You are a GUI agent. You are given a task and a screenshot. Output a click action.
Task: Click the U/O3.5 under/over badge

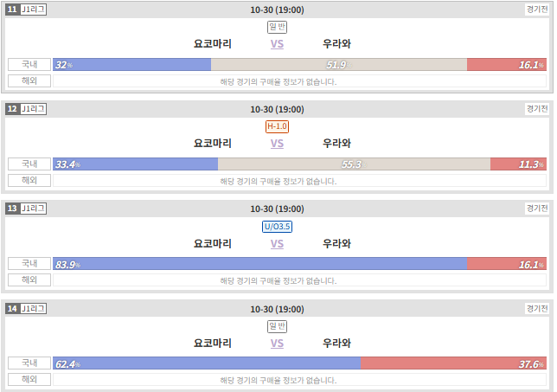pos(277,227)
